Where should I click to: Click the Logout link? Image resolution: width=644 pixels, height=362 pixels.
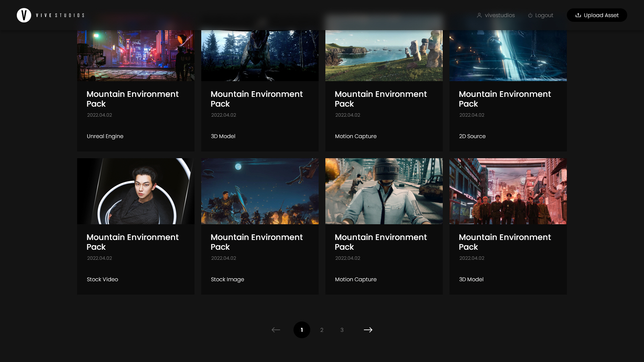pyautogui.click(x=544, y=15)
